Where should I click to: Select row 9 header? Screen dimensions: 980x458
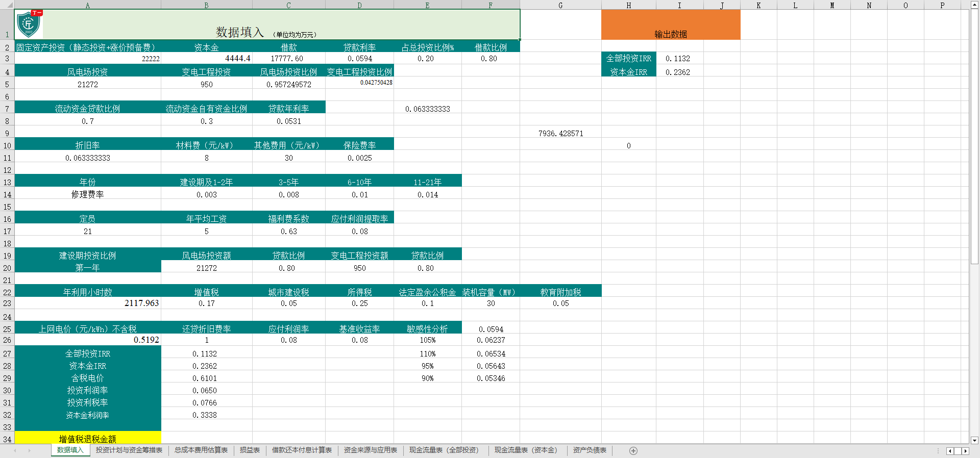(7, 133)
